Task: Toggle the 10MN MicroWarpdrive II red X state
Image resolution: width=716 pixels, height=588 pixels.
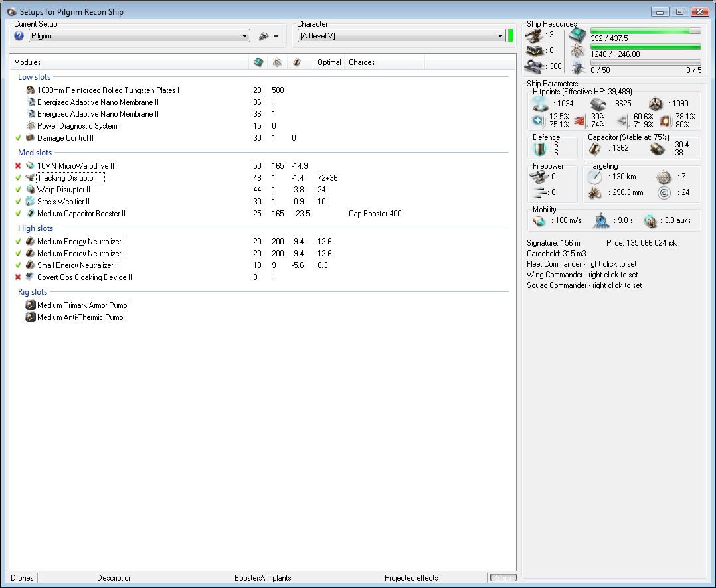Action: (19, 166)
